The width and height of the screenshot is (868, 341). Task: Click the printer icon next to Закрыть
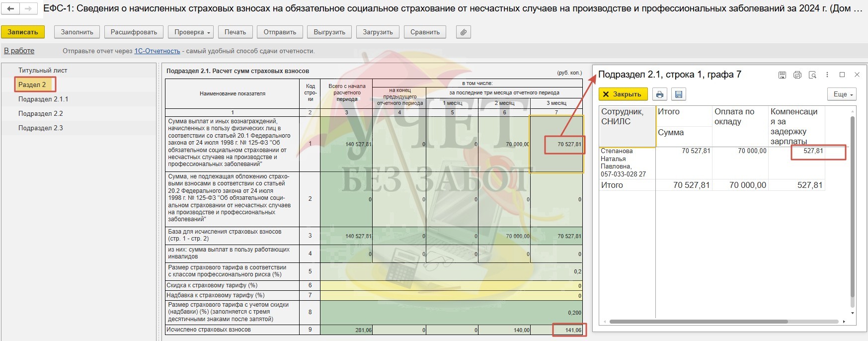click(x=659, y=94)
